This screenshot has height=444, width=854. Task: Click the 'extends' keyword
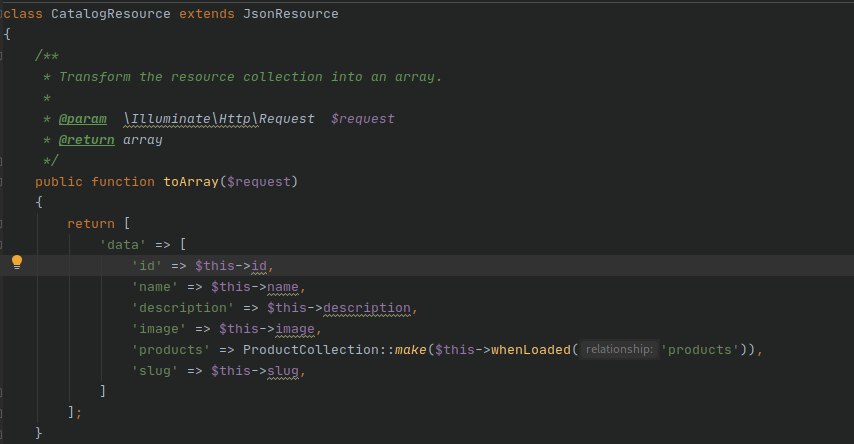pyautogui.click(x=207, y=14)
